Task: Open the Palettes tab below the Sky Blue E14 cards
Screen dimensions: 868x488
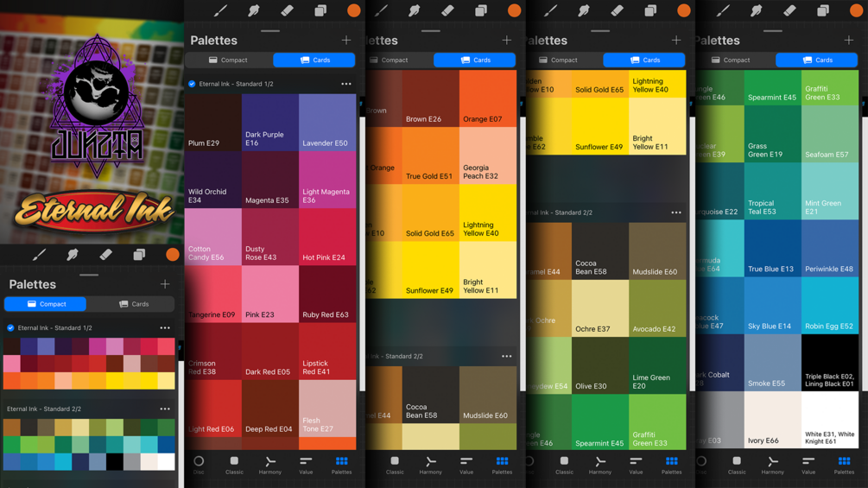Action: click(844, 465)
